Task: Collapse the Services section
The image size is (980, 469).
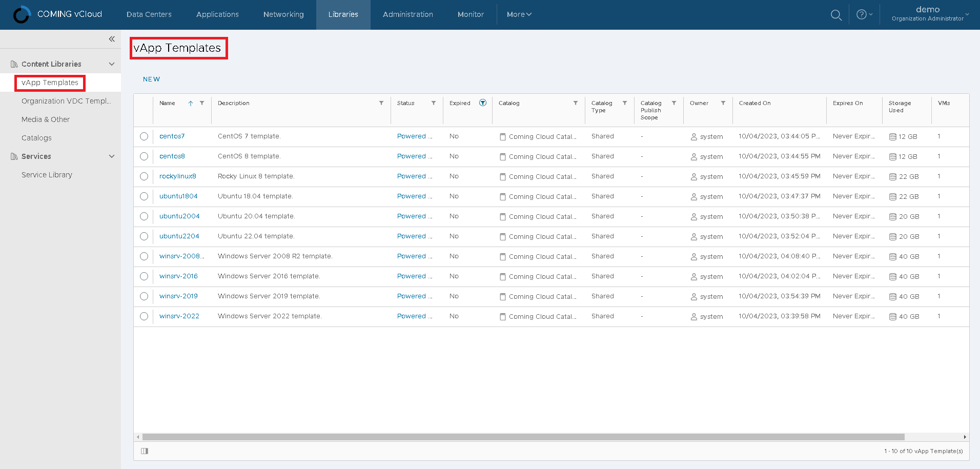Action: coord(112,156)
